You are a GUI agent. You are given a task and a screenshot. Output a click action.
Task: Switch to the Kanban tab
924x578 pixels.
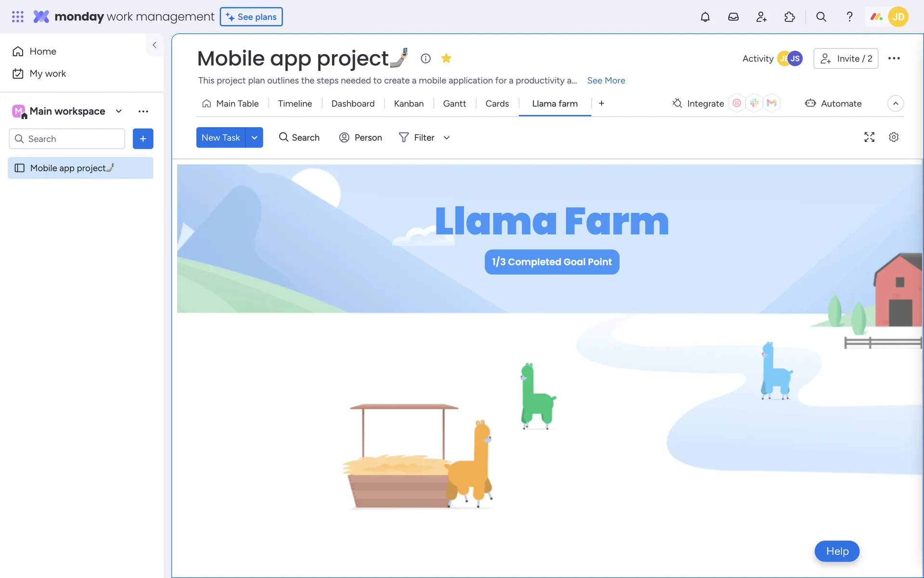[x=409, y=104]
